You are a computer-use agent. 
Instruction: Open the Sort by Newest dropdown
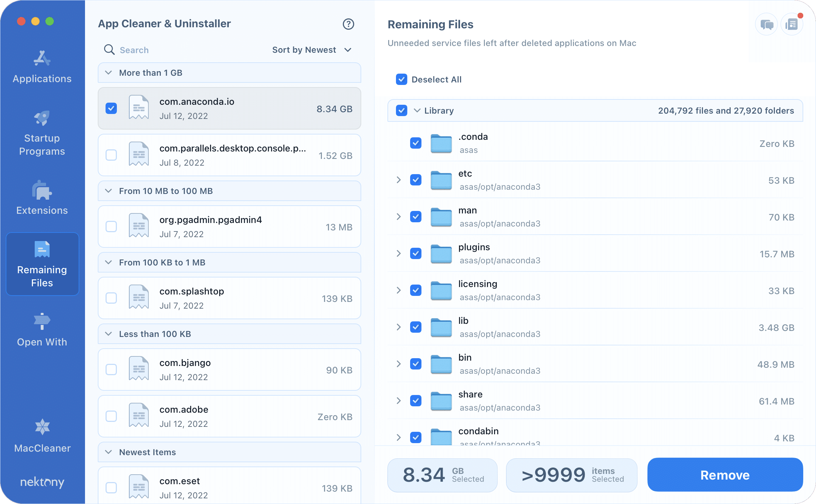pos(312,50)
